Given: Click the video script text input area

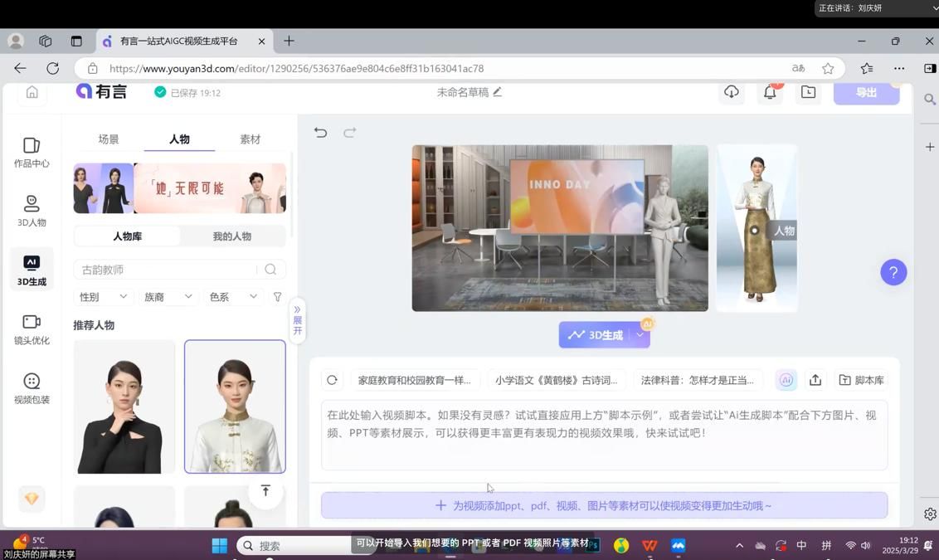Looking at the screenshot, I should (x=604, y=434).
